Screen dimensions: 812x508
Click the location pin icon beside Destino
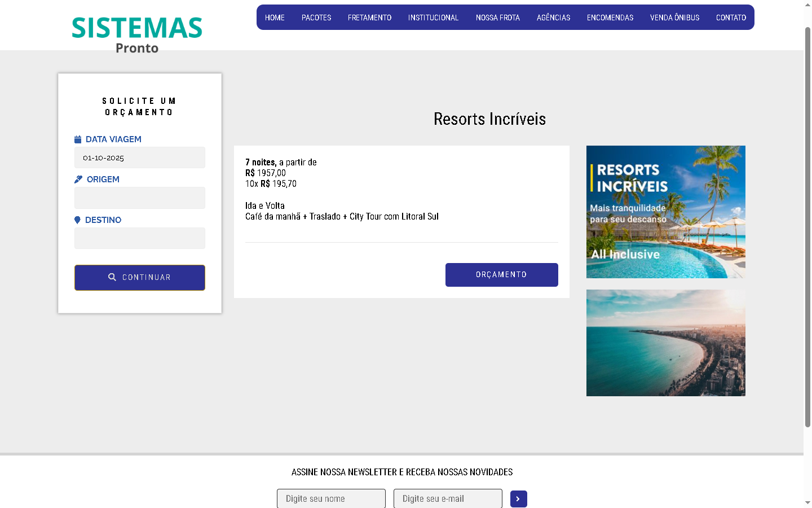[x=77, y=220]
